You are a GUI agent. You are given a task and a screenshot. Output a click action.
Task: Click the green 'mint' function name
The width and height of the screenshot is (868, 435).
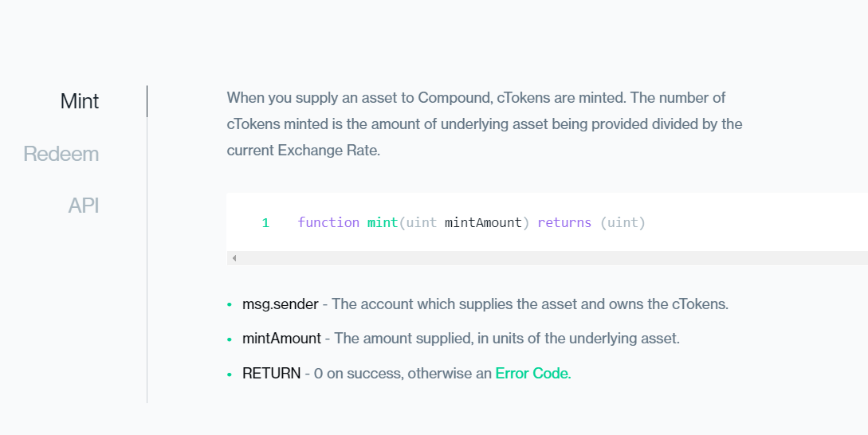[383, 222]
